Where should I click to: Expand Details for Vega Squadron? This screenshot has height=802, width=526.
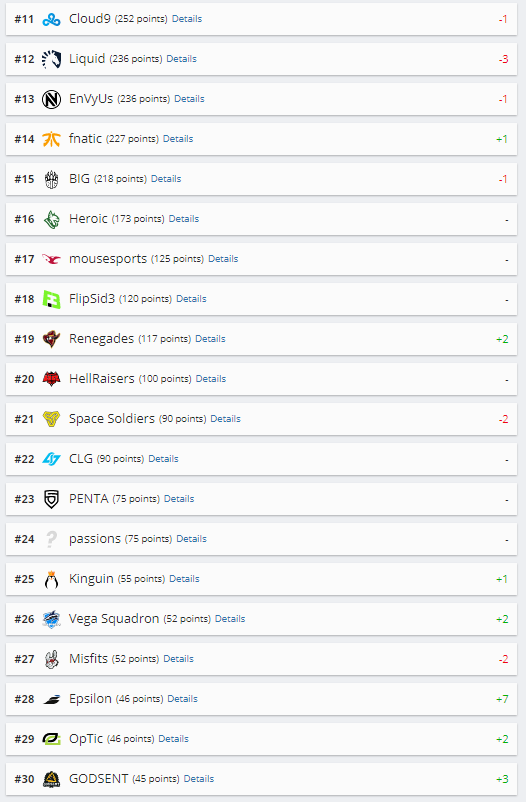[230, 618]
